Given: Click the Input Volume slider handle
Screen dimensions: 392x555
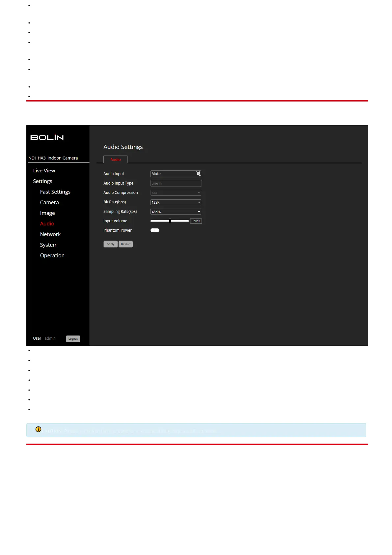Looking at the screenshot, I should pos(170,221).
